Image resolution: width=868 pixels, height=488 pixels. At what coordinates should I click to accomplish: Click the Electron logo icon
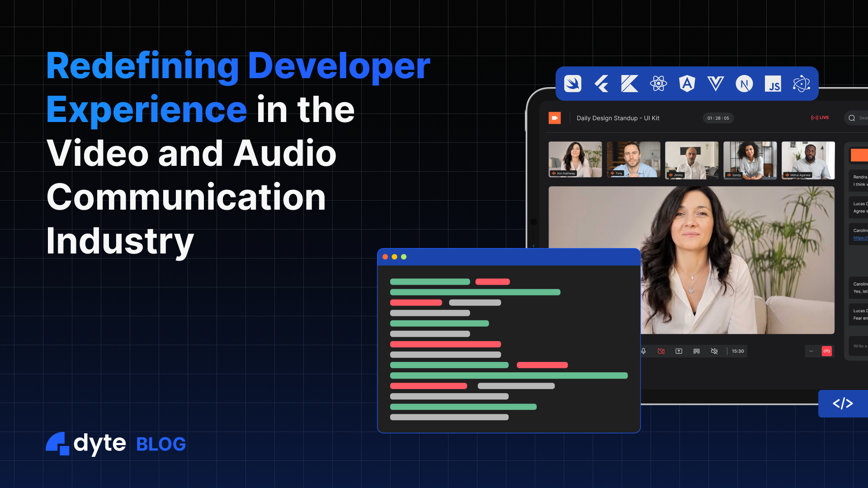tap(801, 84)
